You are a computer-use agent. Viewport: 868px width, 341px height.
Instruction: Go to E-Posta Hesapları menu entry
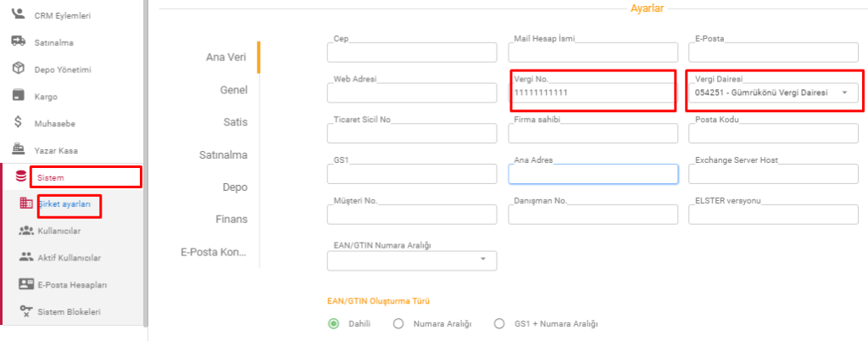tap(72, 284)
